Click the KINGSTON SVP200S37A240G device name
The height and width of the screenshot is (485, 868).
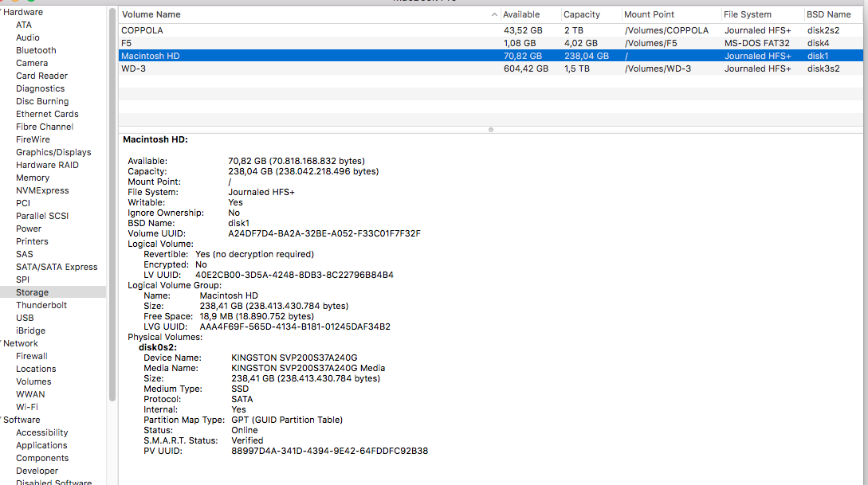(294, 358)
